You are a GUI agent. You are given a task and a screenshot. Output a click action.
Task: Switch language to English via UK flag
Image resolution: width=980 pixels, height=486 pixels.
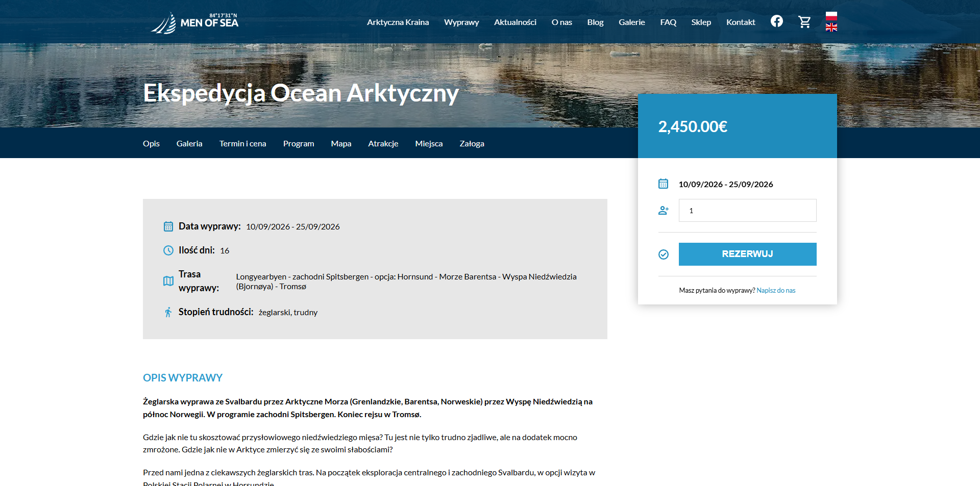point(831,28)
